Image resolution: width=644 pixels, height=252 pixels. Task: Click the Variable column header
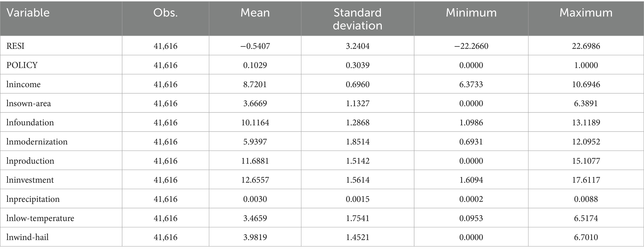[28, 13]
